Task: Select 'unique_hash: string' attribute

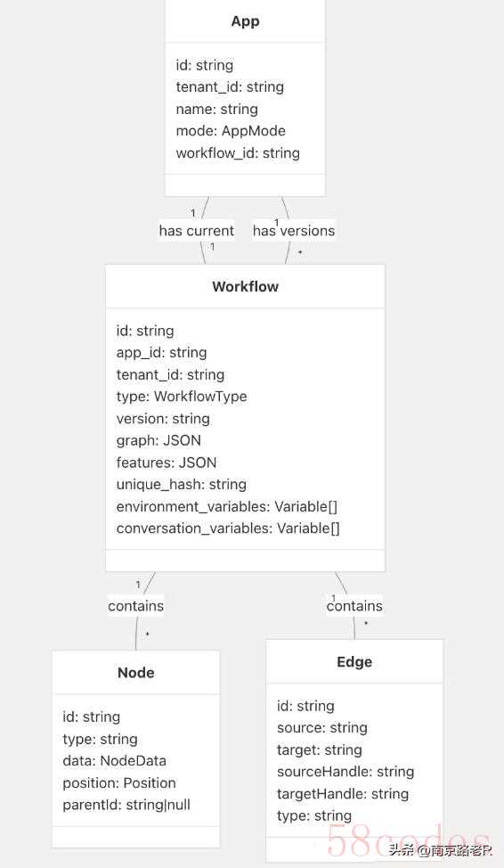Action: click(x=182, y=485)
